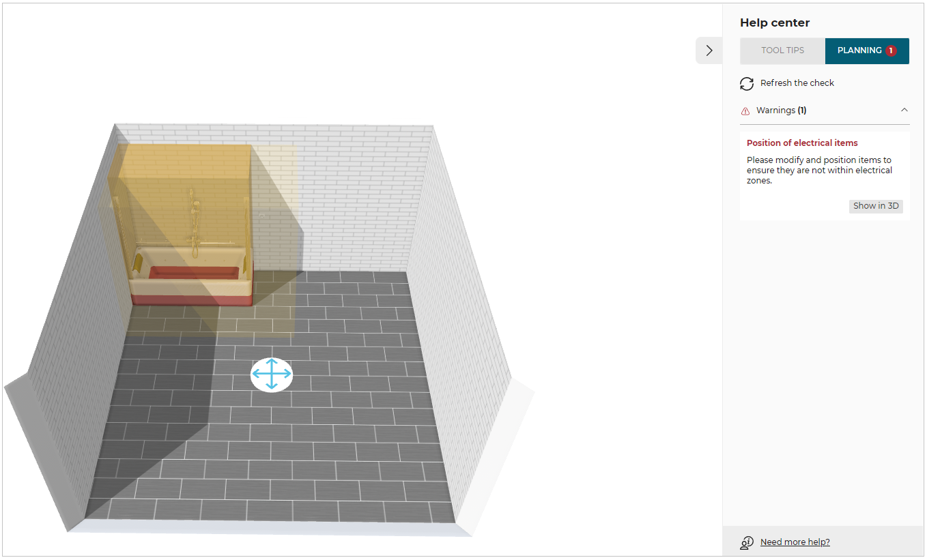Click the four-arrow move handle on floor
The height and width of the screenshot is (560, 927).
tap(272, 374)
